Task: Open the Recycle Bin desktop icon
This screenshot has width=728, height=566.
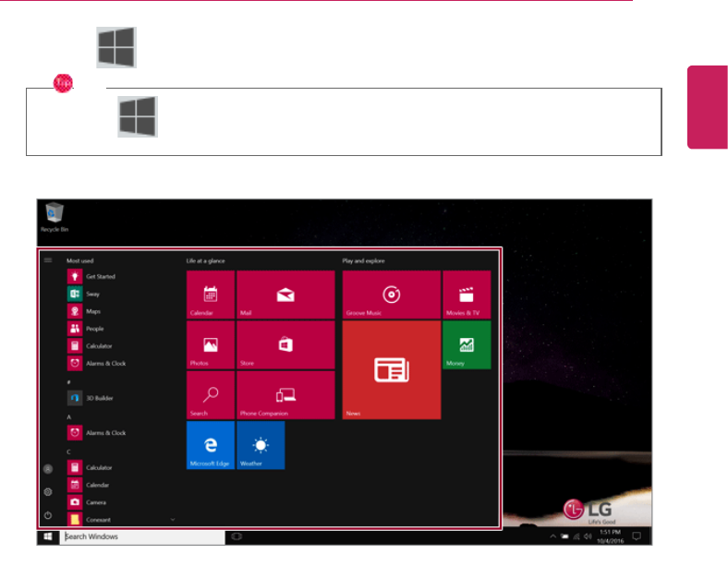Action: pyautogui.click(x=55, y=217)
